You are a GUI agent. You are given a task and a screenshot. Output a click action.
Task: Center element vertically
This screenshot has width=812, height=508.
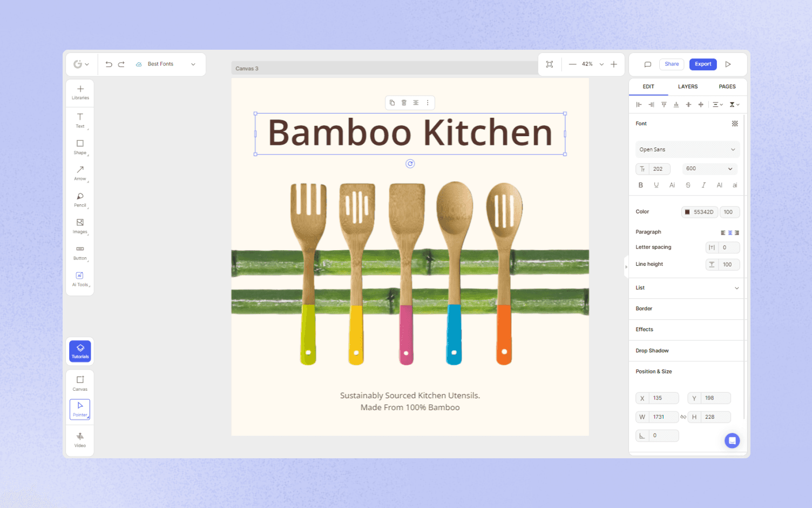(x=688, y=105)
